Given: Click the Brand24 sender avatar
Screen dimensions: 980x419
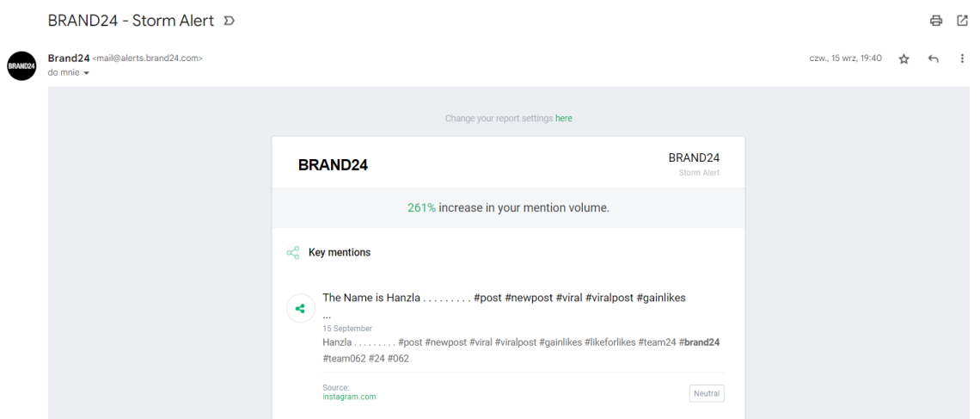Looking at the screenshot, I should [21, 65].
